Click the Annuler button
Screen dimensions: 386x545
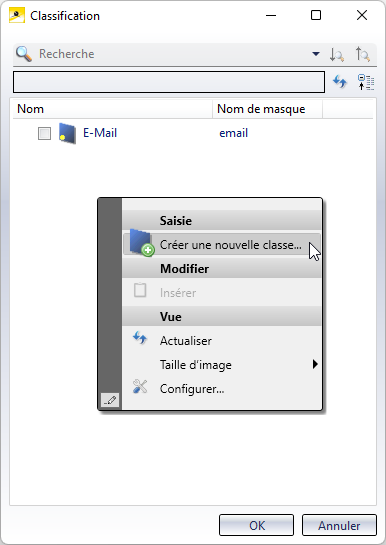tap(339, 525)
